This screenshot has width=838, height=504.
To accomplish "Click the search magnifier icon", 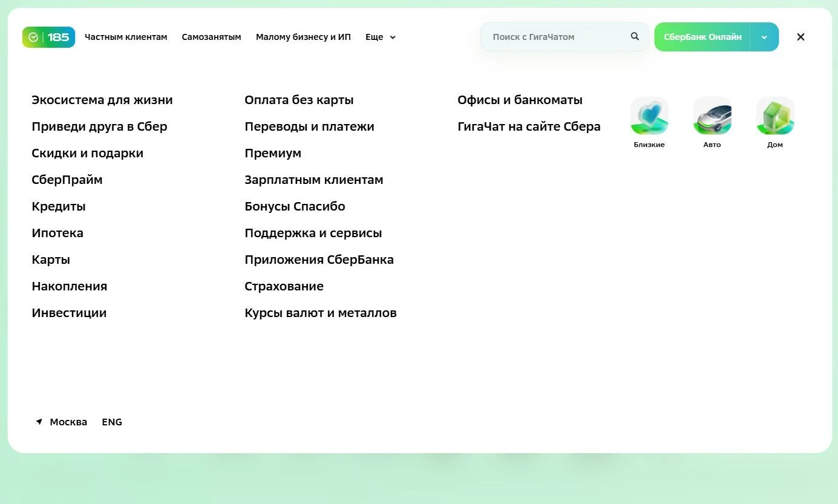I will point(635,36).
